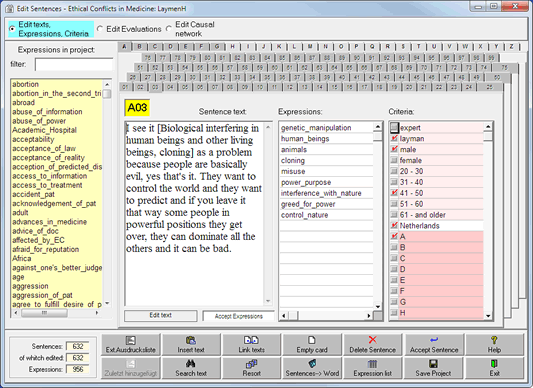The image size is (533, 388).
Task: Click scroll down arrow of project expressions list
Action: (107, 303)
